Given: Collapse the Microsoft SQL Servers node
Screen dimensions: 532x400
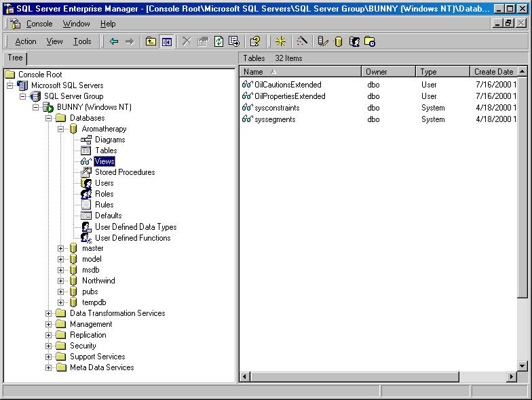Looking at the screenshot, I should 9,85.
